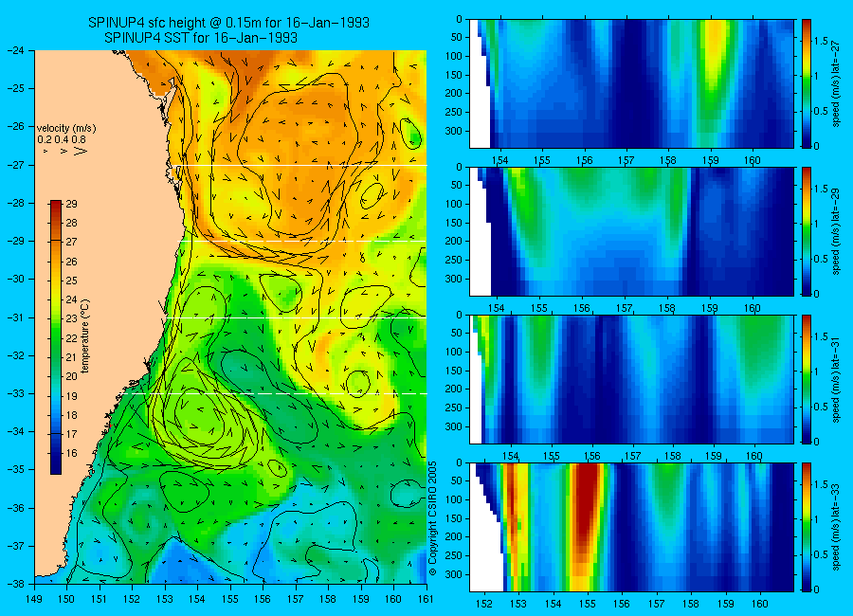The width and height of the screenshot is (853, 616).
Task: Click the 300 depth label on the lat=-33 section
Action: click(454, 574)
